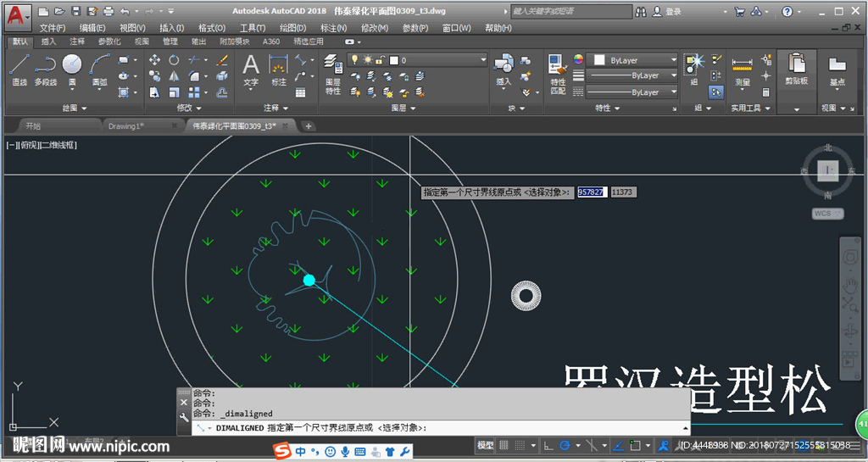Toggle ortho mode in status bar
Screen dimensions: 868x462
pyautogui.click(x=548, y=445)
